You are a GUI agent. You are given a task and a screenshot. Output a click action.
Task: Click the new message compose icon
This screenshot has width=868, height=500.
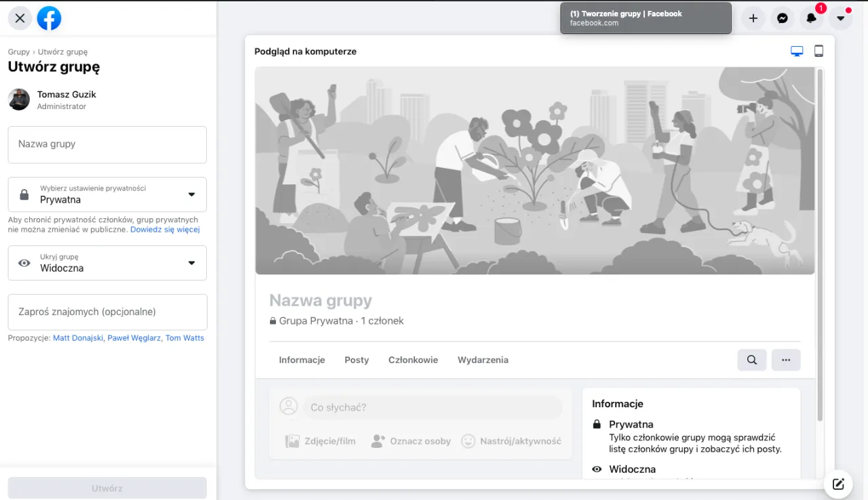click(838, 484)
